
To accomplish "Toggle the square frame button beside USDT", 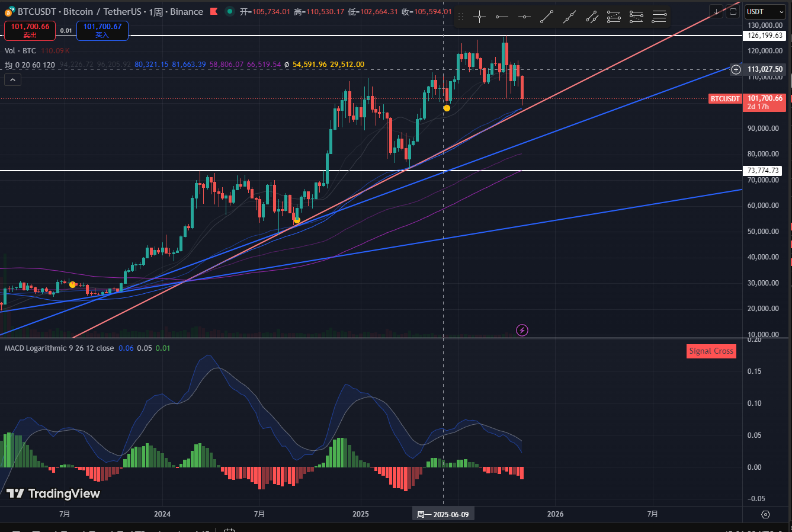I will click(733, 11).
